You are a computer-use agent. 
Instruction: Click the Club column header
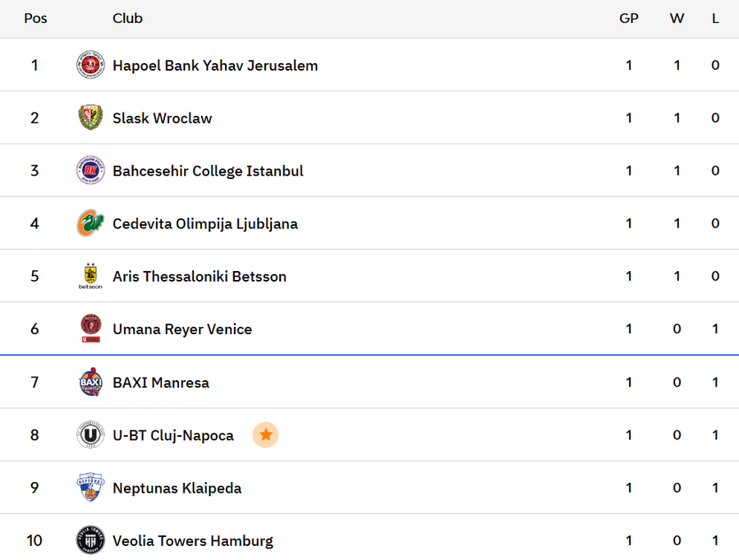[x=127, y=18]
